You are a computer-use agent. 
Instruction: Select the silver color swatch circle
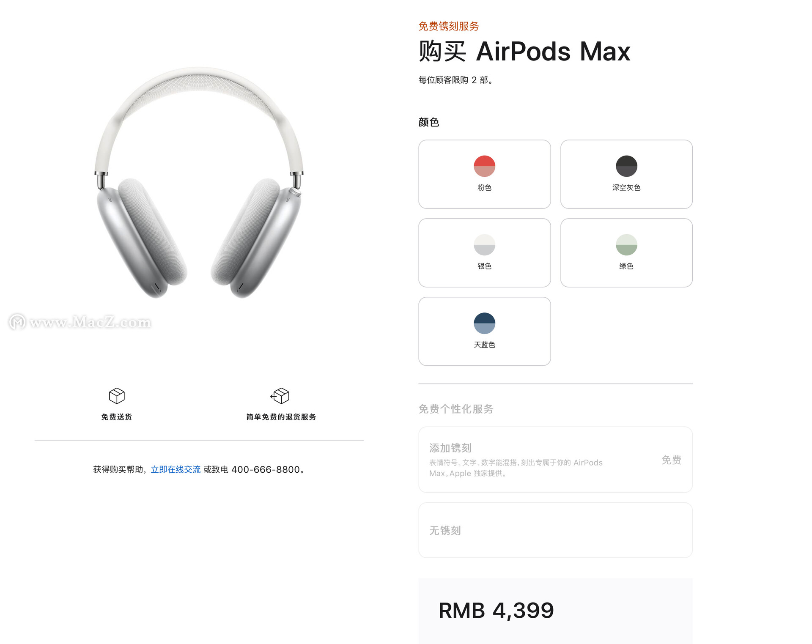[484, 245]
